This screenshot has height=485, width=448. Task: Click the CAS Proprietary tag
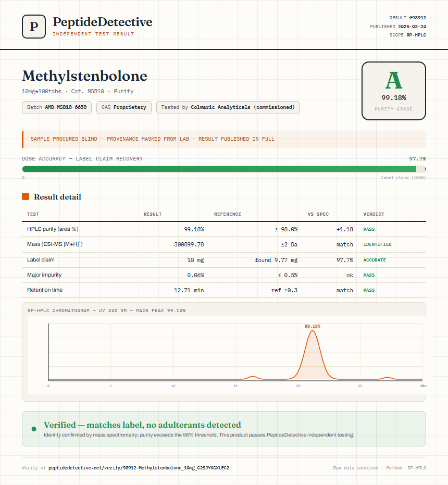[124, 107]
